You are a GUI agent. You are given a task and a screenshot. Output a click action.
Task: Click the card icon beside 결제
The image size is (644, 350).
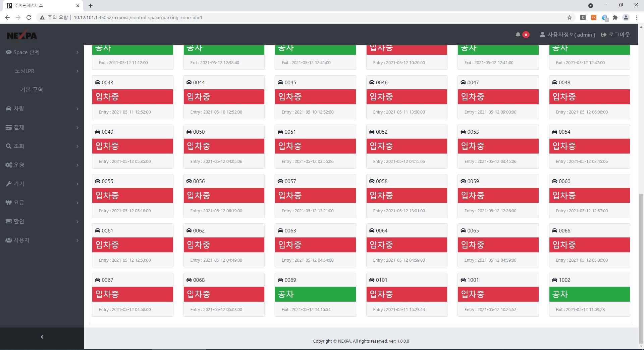(x=9, y=127)
